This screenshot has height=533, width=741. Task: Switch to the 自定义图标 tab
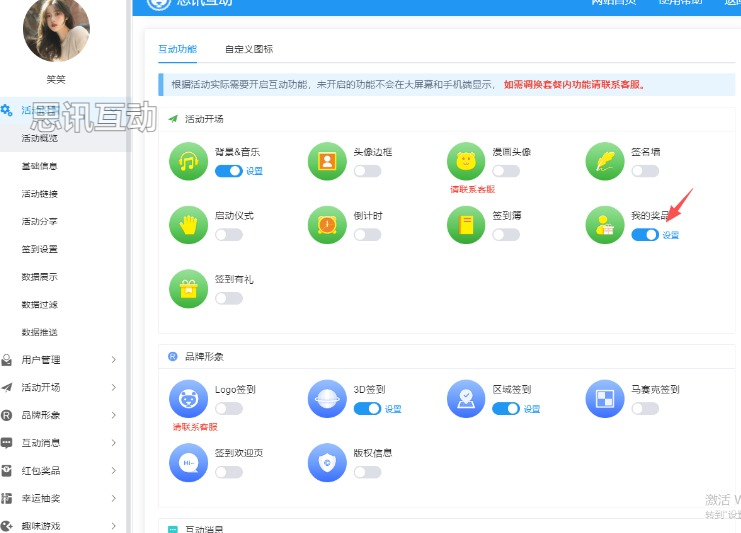pos(249,49)
